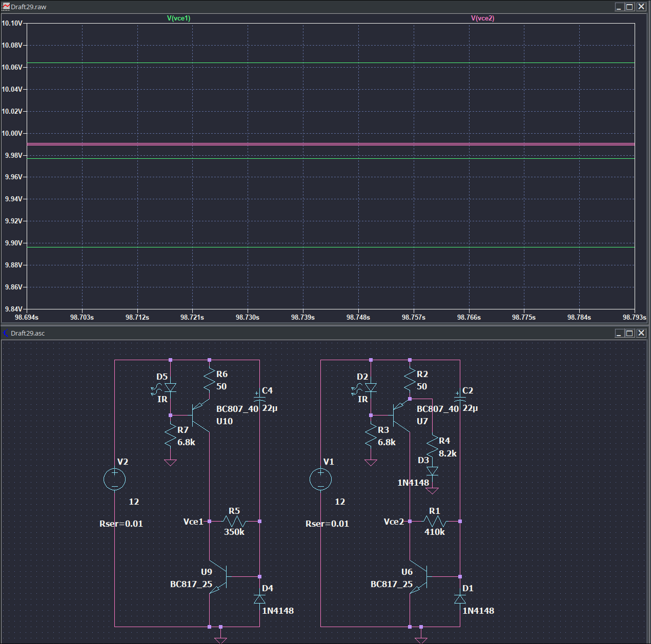This screenshot has height=644, width=651.
Task: Select the D3 1N4148 diode symbol
Action: 432,471
